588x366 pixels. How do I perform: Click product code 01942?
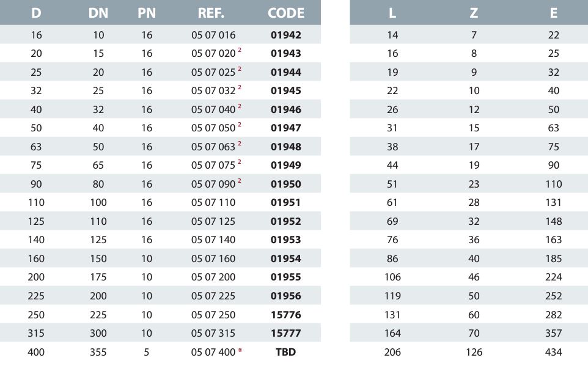pyautogui.click(x=286, y=35)
